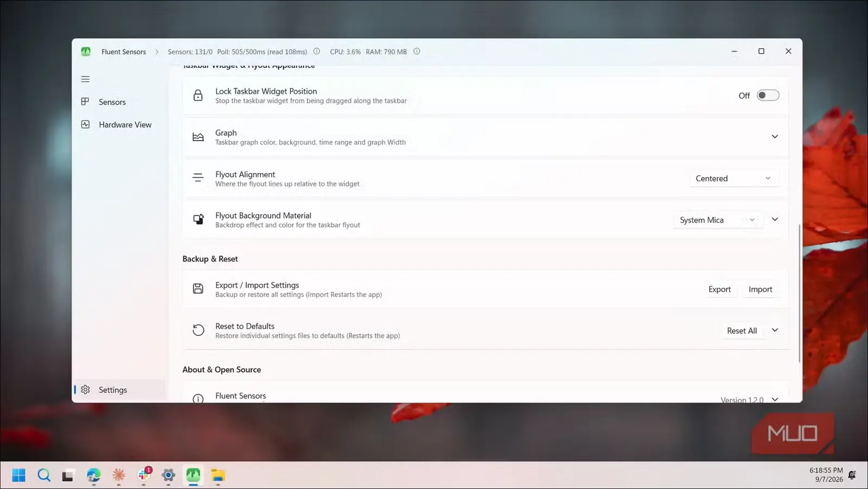The image size is (868, 489).
Task: Click the circular arrow Reset to Defaults icon
Action: click(199, 330)
